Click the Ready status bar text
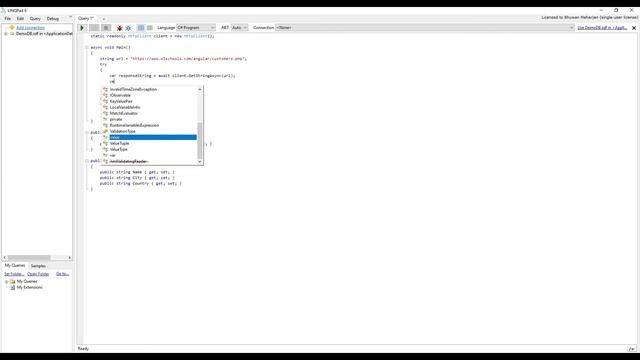Image resolution: width=640 pixels, height=360 pixels. (x=83, y=349)
